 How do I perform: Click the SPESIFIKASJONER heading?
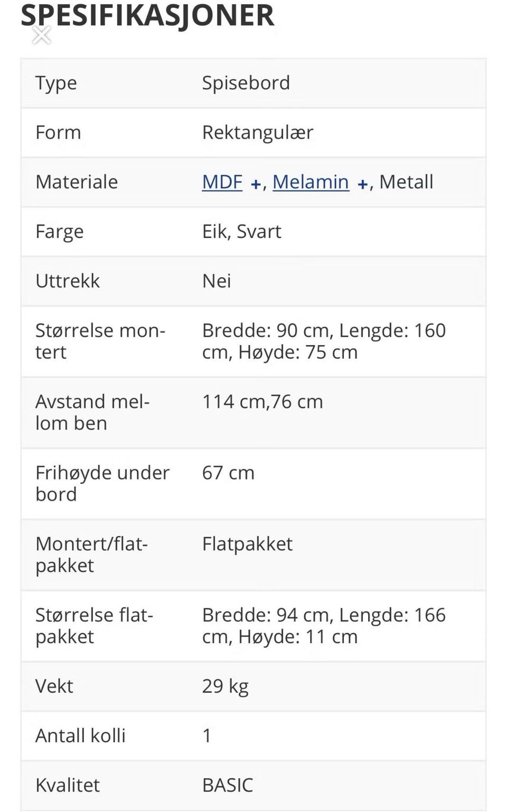[147, 15]
